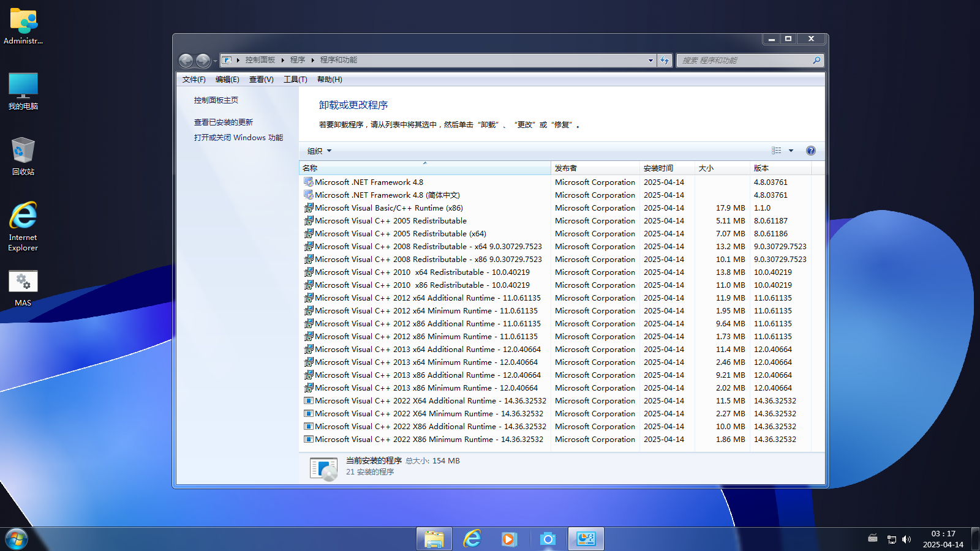The image size is (980, 551).
Task: Open the Windows Start orb
Action: (x=17, y=539)
